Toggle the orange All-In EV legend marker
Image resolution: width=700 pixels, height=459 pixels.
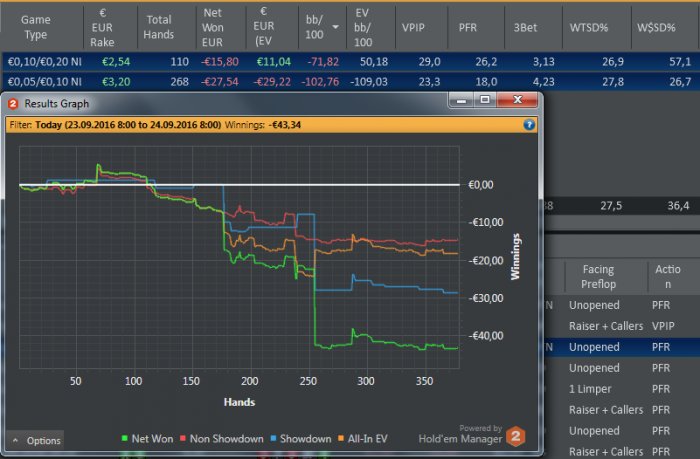[x=341, y=438]
